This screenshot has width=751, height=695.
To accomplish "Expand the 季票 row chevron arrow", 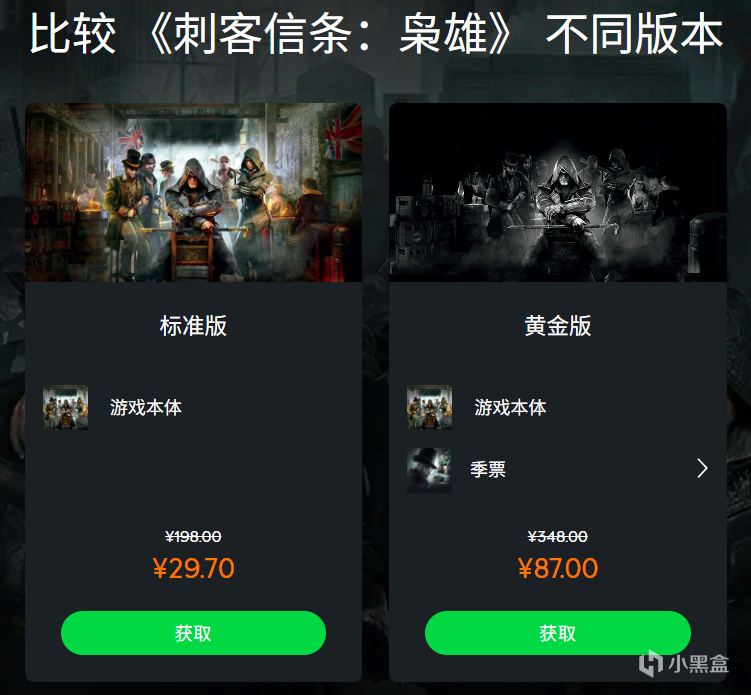I will coord(702,468).
